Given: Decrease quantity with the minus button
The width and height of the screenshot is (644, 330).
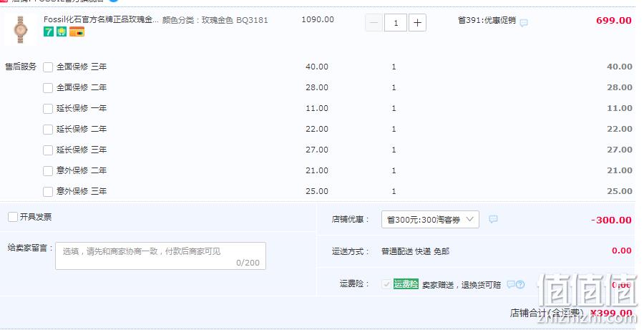Looking at the screenshot, I should point(374,23).
